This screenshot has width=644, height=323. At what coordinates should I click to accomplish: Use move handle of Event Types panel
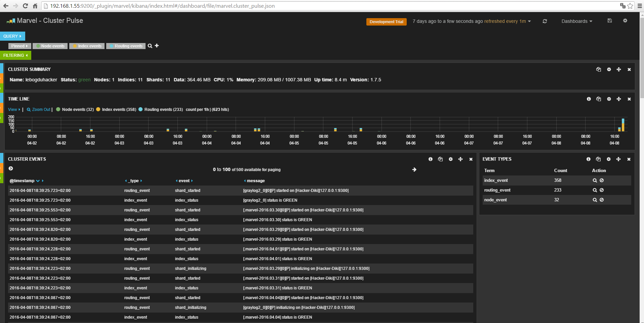click(618, 159)
